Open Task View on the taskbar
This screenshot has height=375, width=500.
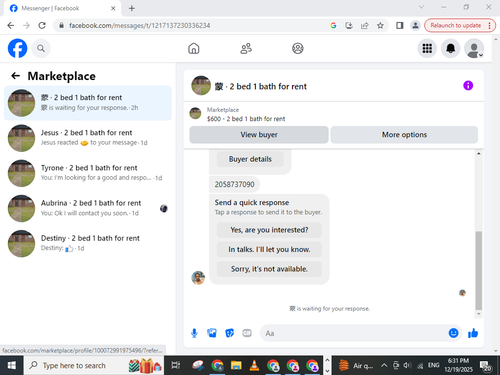[x=176, y=365]
